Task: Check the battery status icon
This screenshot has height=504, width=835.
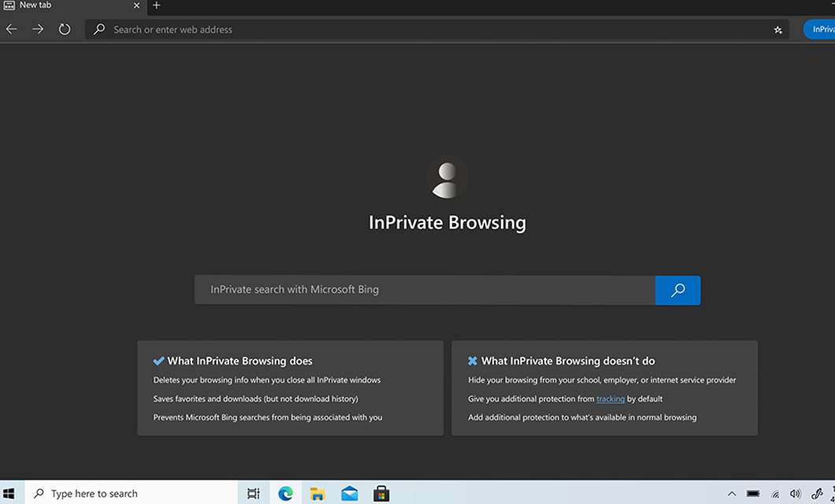Action: (754, 493)
